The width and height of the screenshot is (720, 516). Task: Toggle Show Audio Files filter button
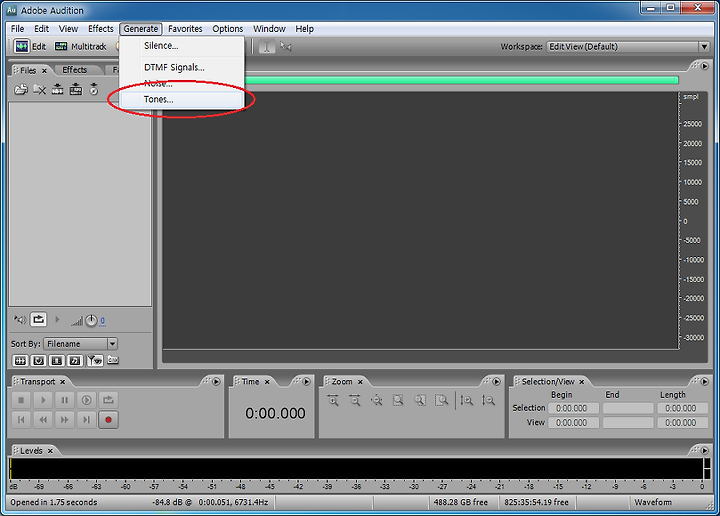(20, 361)
